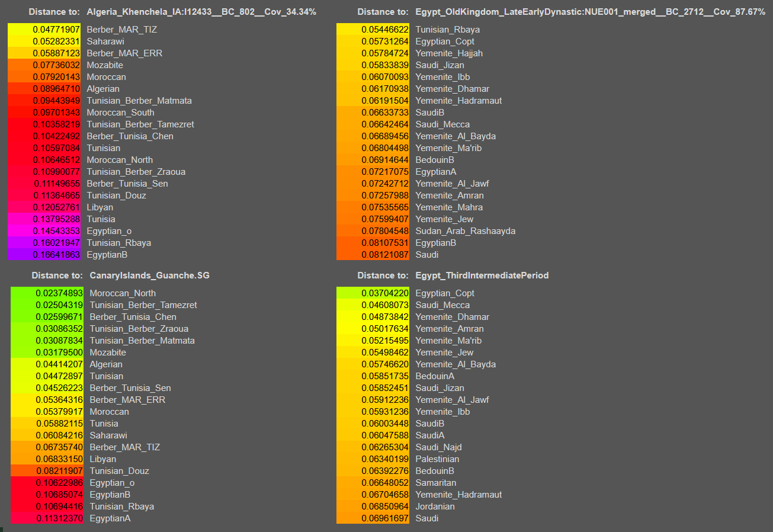Select Libyan in the Algeria_Khenchela table
The height and width of the screenshot is (532, 773).
[100, 207]
